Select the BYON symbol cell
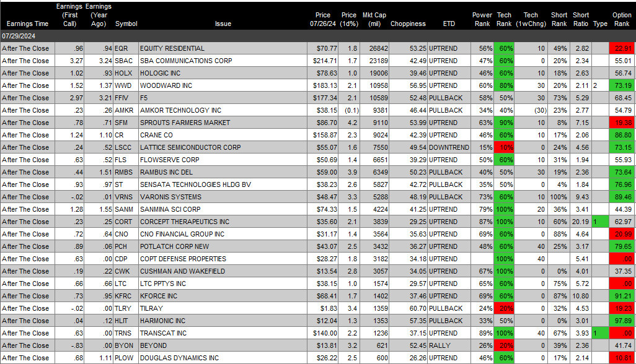This screenshot has height=364, width=636. coord(126,346)
